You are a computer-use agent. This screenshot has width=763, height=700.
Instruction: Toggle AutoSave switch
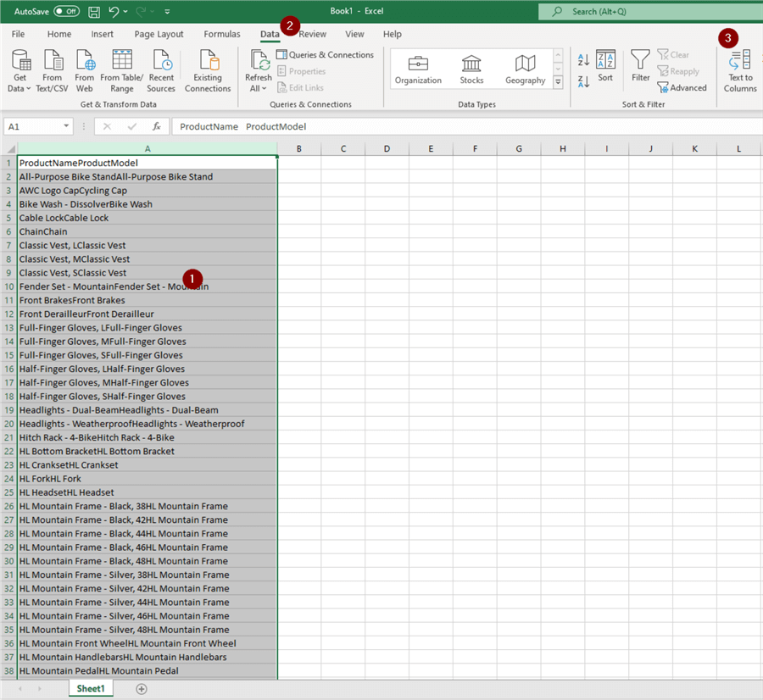coord(66,12)
